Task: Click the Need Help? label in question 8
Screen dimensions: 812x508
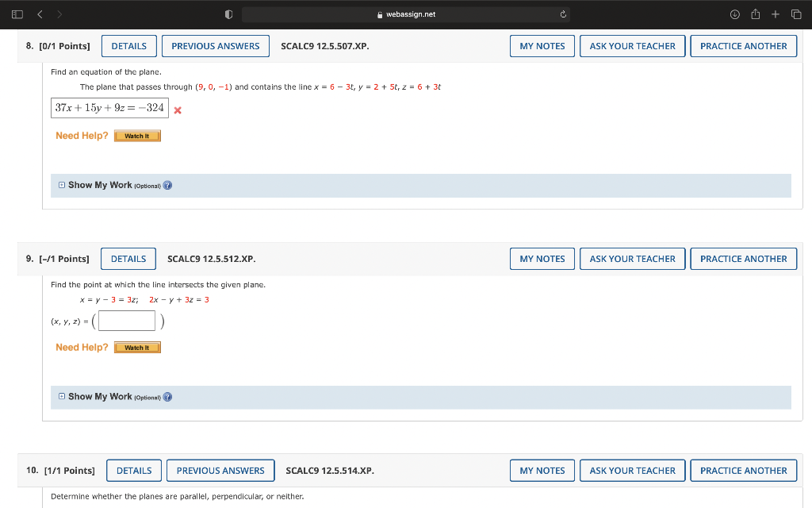Action: (82, 136)
